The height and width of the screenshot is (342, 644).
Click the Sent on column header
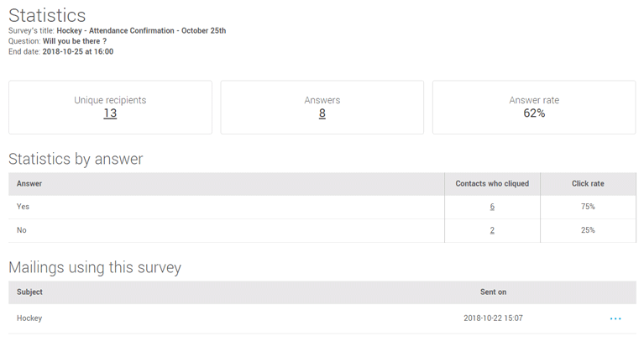[493, 292]
